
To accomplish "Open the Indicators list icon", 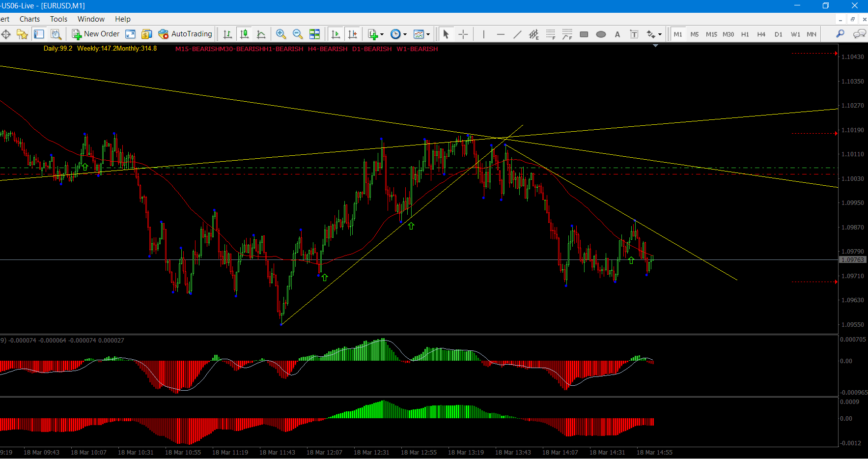I will (x=373, y=34).
